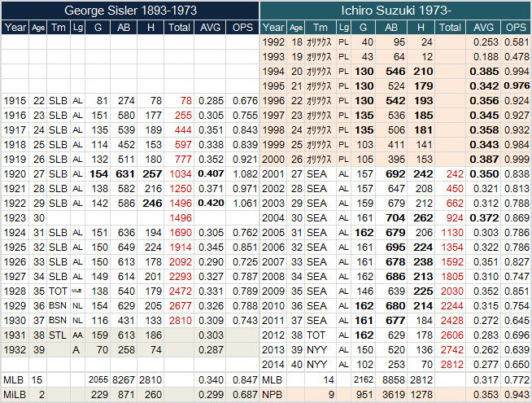Select Ichiro's 2004 average 0.372
This screenshot has height=403, width=532.
tap(483, 217)
